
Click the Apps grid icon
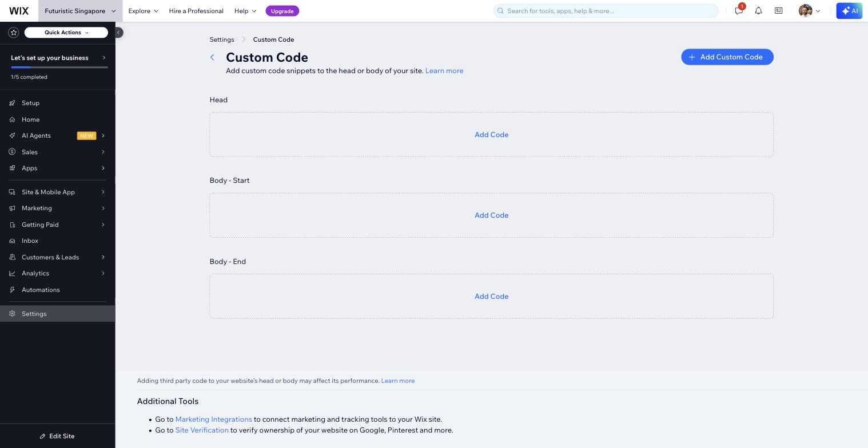tap(12, 168)
